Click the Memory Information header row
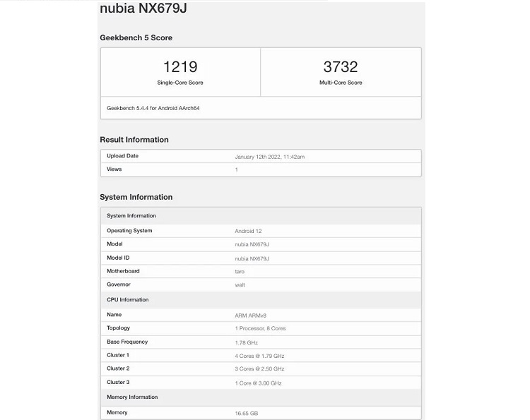Viewport: 530px width, 420px height. (261, 397)
